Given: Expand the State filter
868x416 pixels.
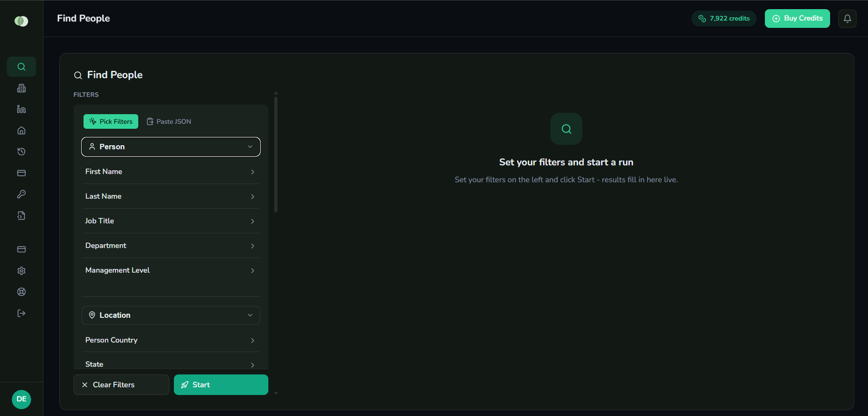Looking at the screenshot, I should click(x=171, y=364).
